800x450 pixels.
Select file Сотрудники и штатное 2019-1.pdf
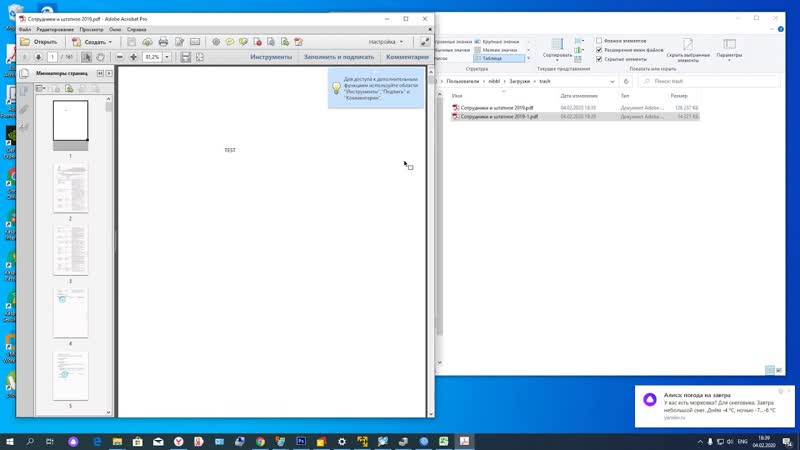499,117
